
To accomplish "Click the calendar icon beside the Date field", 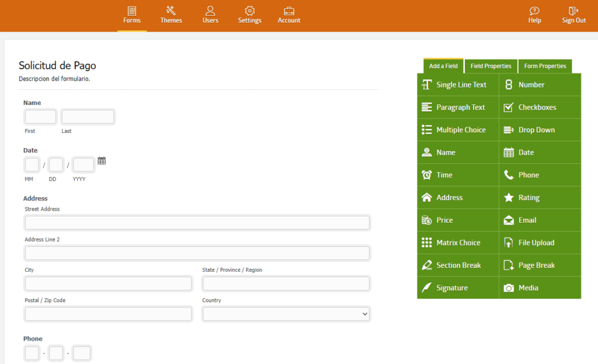I will point(102,161).
